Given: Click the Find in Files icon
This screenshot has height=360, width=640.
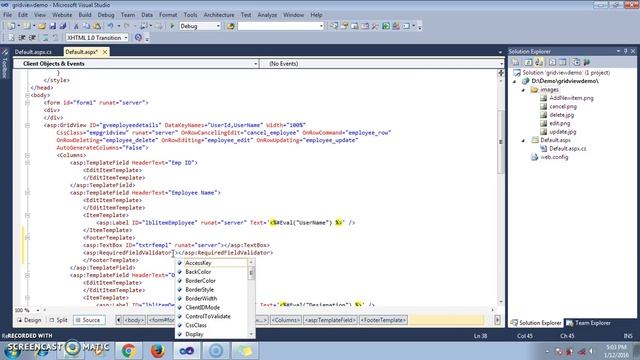Looking at the screenshot, I should [x=231, y=26].
